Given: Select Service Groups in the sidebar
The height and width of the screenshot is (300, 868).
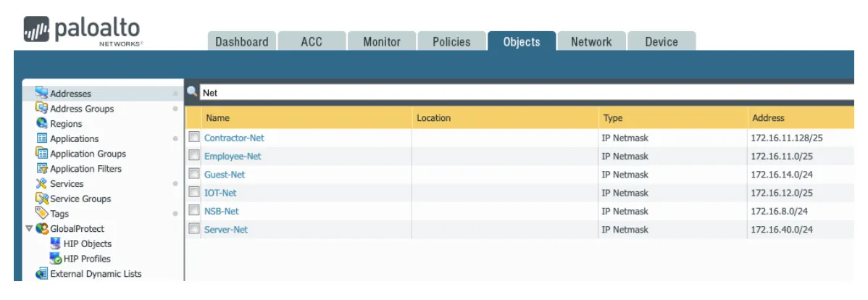Looking at the screenshot, I should click(x=80, y=198).
